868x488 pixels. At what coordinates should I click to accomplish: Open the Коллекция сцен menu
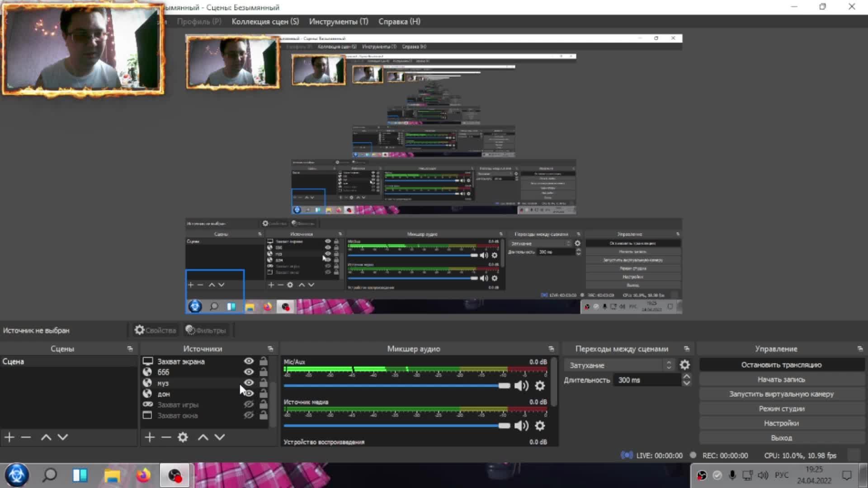pos(265,21)
